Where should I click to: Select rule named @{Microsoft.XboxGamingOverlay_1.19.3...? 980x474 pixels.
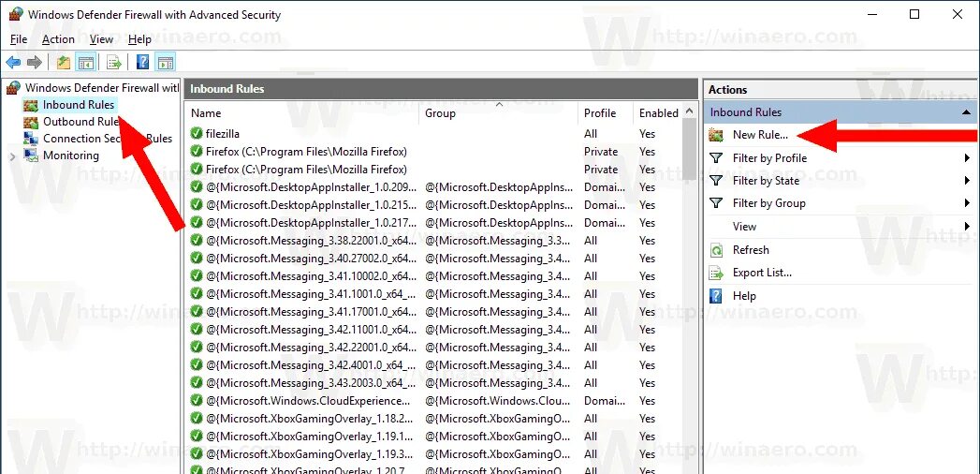coord(310,454)
